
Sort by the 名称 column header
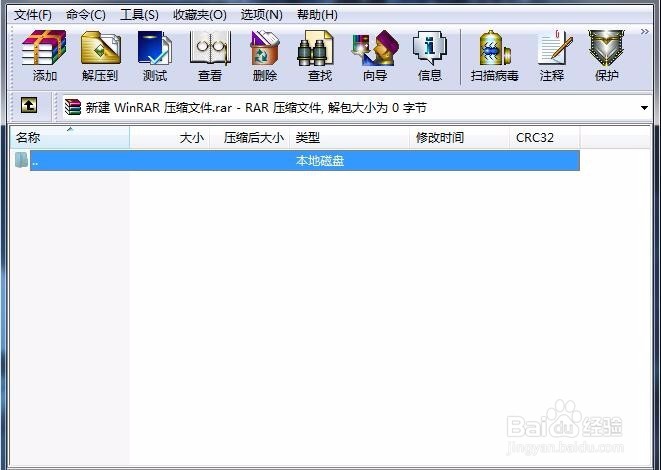70,137
